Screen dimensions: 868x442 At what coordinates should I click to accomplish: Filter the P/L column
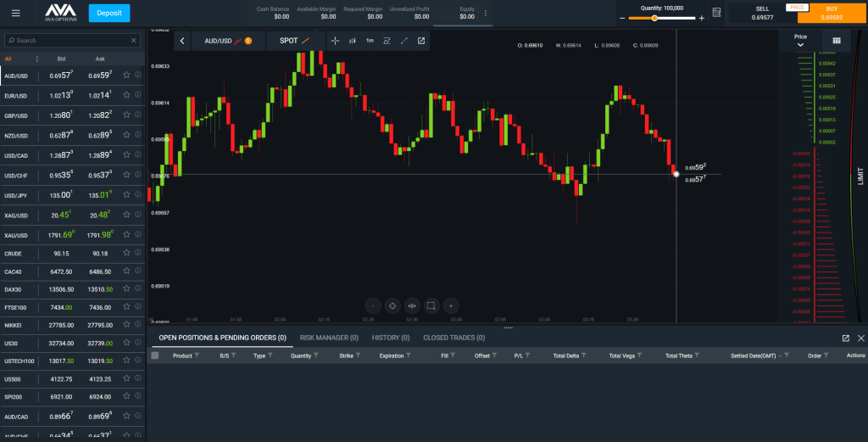pos(527,355)
